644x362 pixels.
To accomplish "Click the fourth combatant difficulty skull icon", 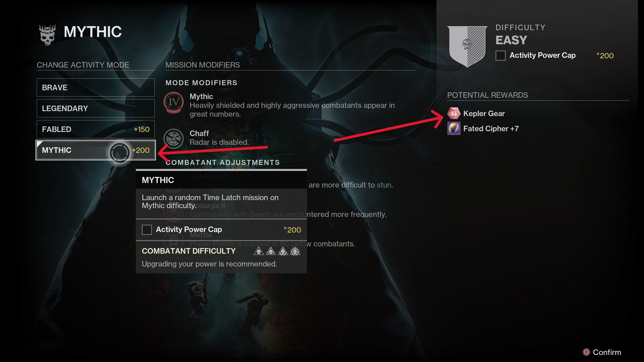I will [x=295, y=251].
